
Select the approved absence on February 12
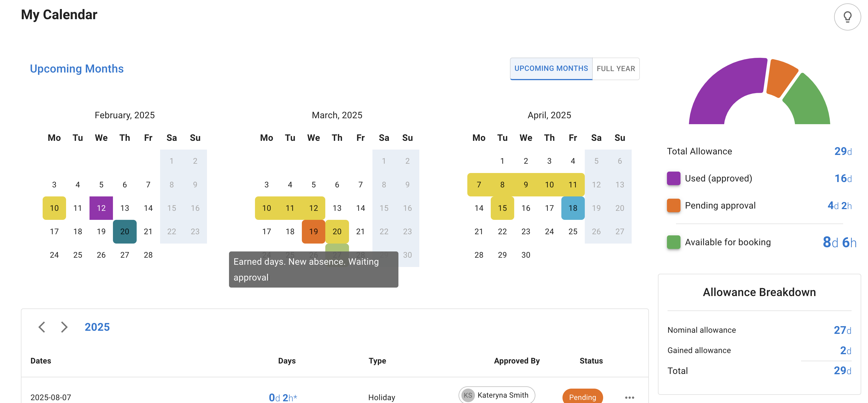tap(101, 208)
